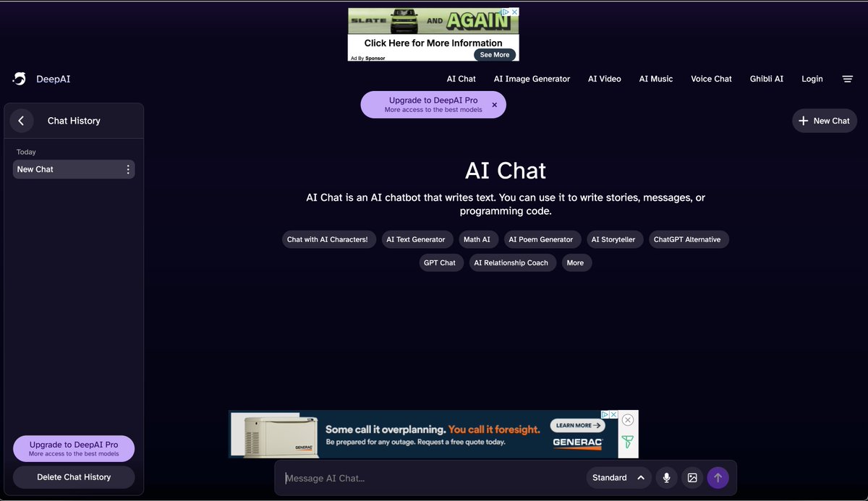Click the AdChoices icon on the Generac ad
Viewport: 868px width, 501px height.
605,415
